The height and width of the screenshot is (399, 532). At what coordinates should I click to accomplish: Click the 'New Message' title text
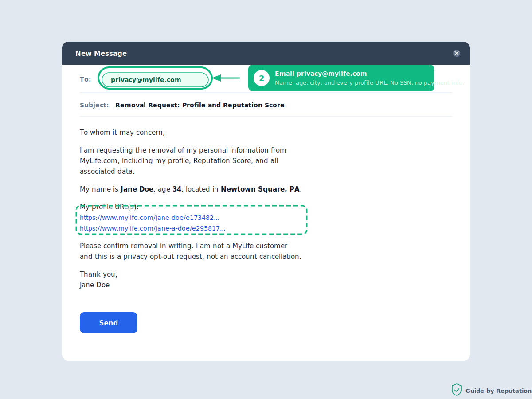pyautogui.click(x=101, y=53)
